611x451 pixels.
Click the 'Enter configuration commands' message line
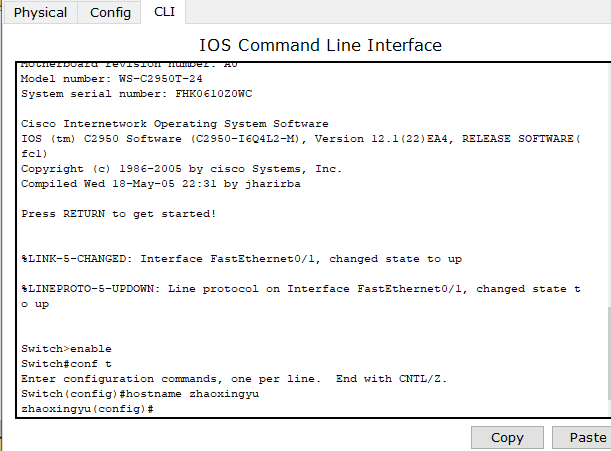pos(234,379)
